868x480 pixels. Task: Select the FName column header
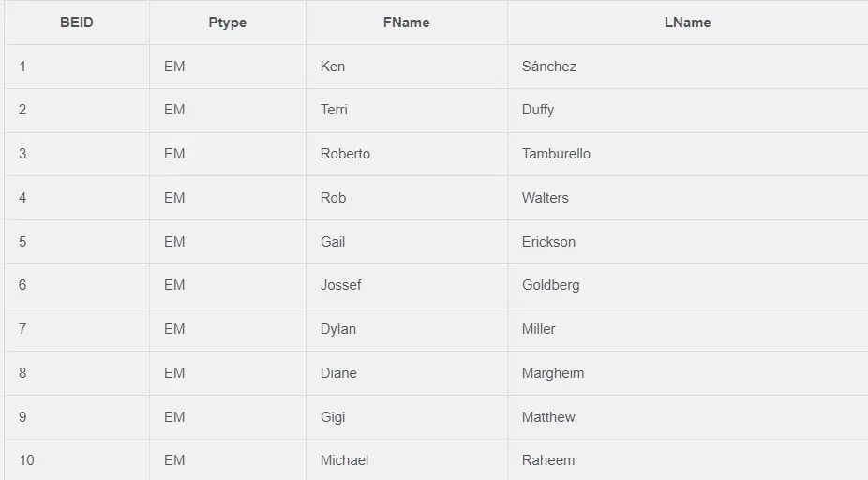click(x=406, y=22)
